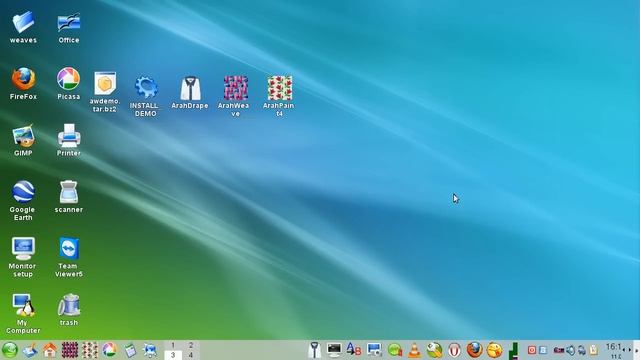This screenshot has height=360, width=640.
Task: Switch to virtual desktop 2 in pager
Action: click(x=191, y=345)
